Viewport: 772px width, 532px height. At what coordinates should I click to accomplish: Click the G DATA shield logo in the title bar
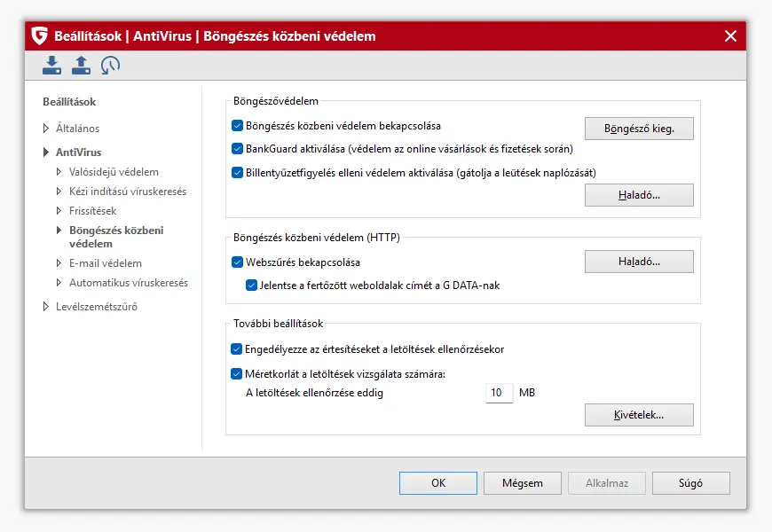click(x=39, y=36)
